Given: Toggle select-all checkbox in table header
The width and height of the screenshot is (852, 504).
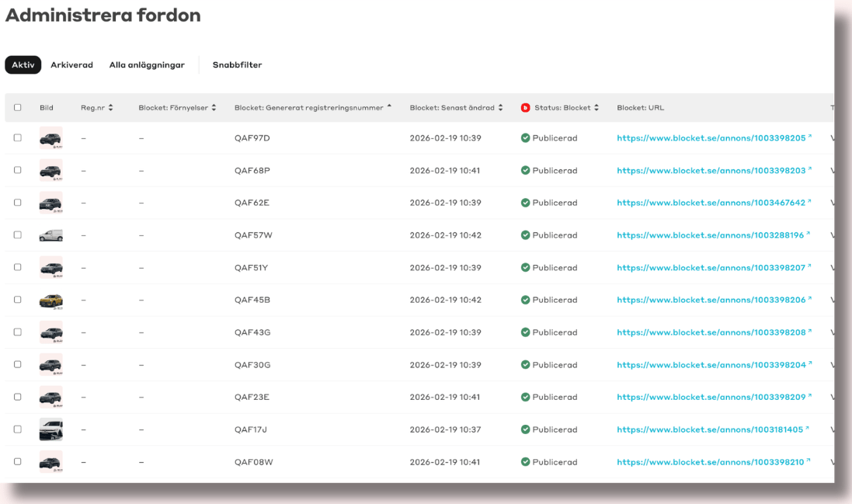Looking at the screenshot, I should 18,108.
